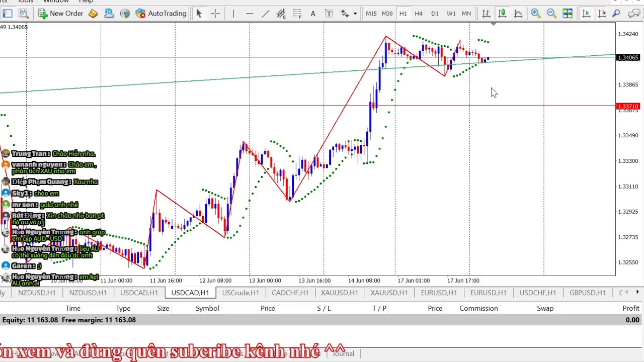
Task: Open the USCrude,H1 chart tab
Action: (240, 293)
